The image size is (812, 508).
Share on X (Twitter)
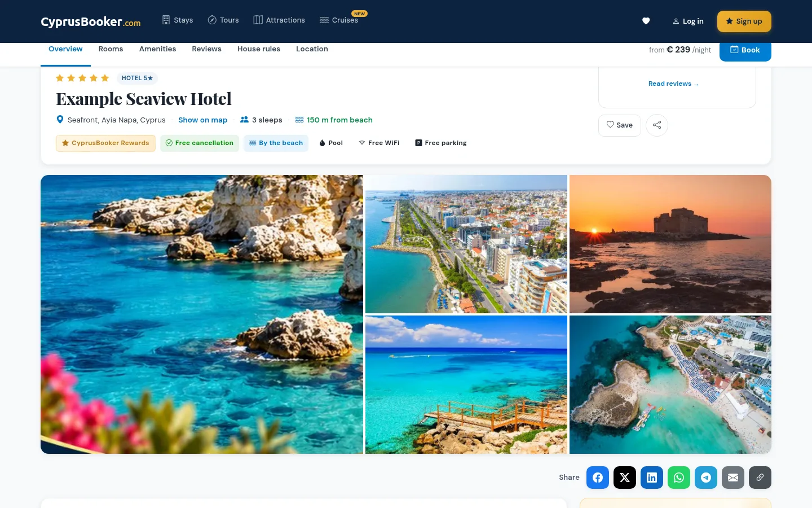click(x=625, y=478)
